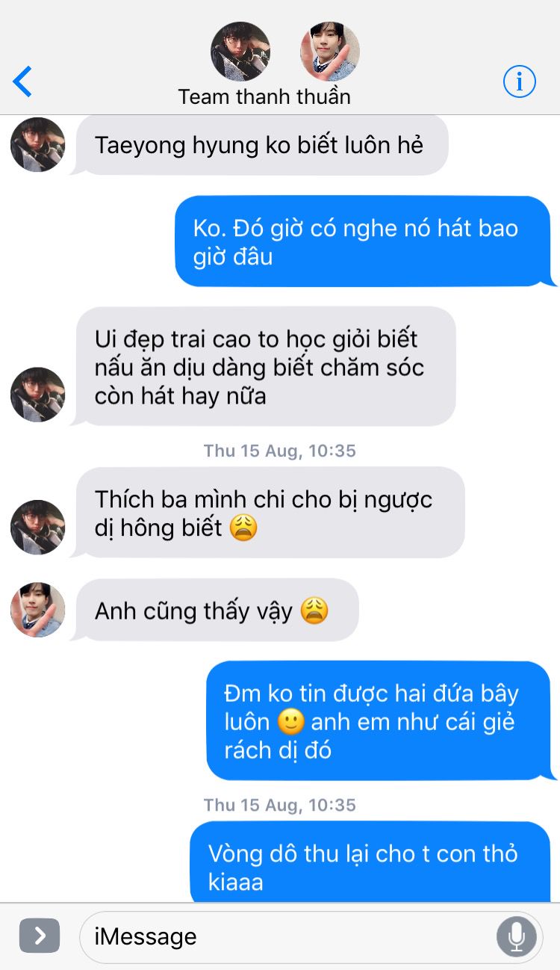The height and width of the screenshot is (970, 560).
Task: Select 'Ui đẹp trai cao to' bubble
Action: [x=263, y=367]
